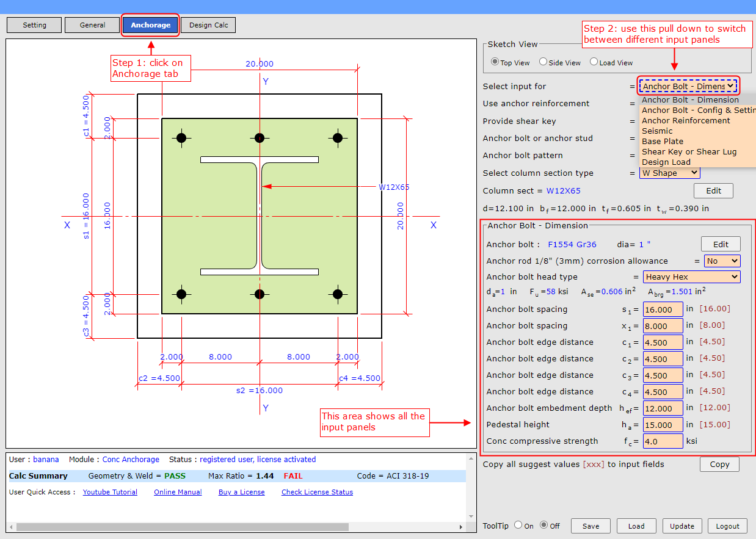The width and height of the screenshot is (756, 539).
Task: Open the Setting tab
Action: 35,25
